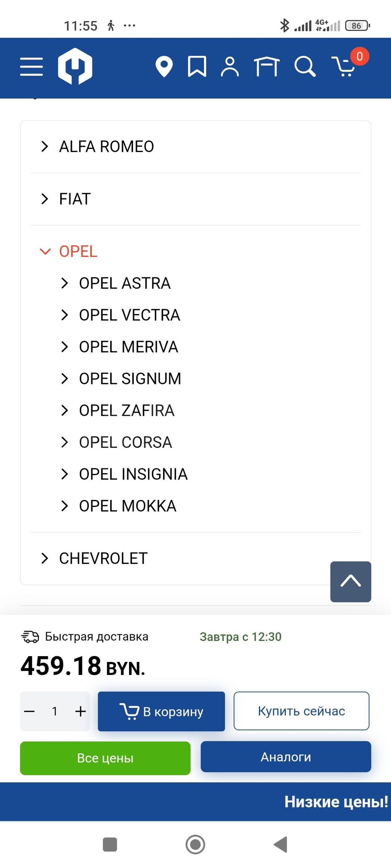Image resolution: width=391 pixels, height=868 pixels.
Task: Tap the site logo icon
Action: 75,66
